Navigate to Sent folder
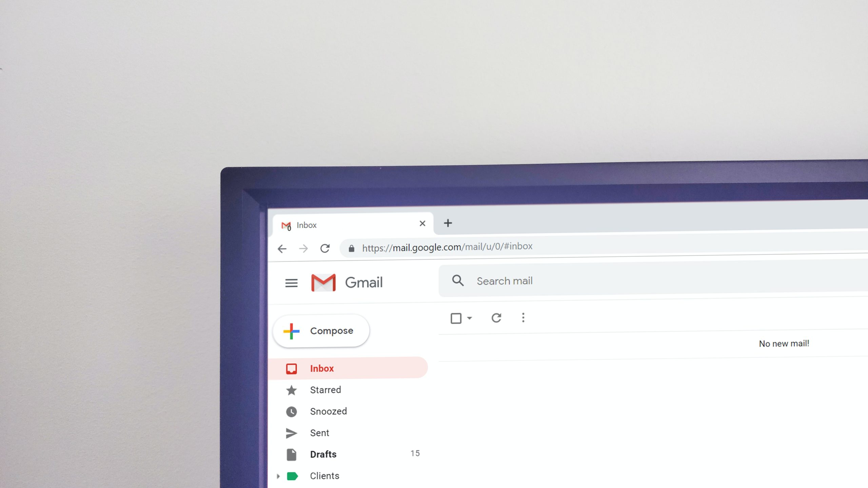868x488 pixels. click(319, 432)
